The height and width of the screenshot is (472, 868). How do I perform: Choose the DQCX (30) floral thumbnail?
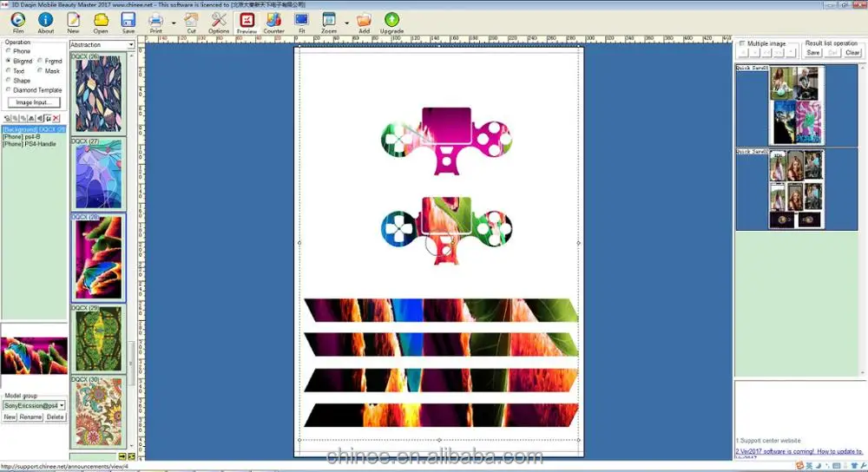coord(99,411)
